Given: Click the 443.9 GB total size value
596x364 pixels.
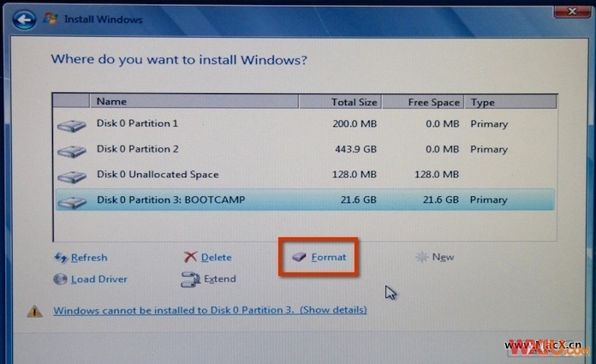Looking at the screenshot, I should click(x=355, y=149).
